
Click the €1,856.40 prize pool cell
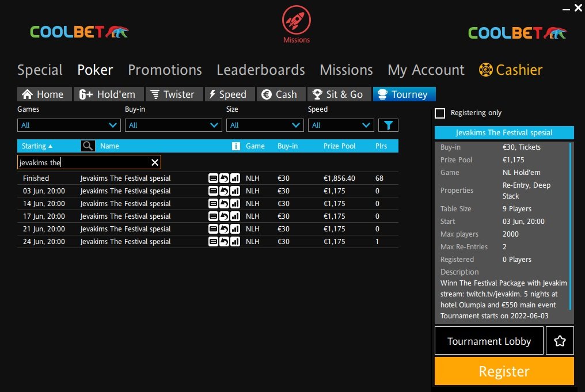pyautogui.click(x=339, y=178)
